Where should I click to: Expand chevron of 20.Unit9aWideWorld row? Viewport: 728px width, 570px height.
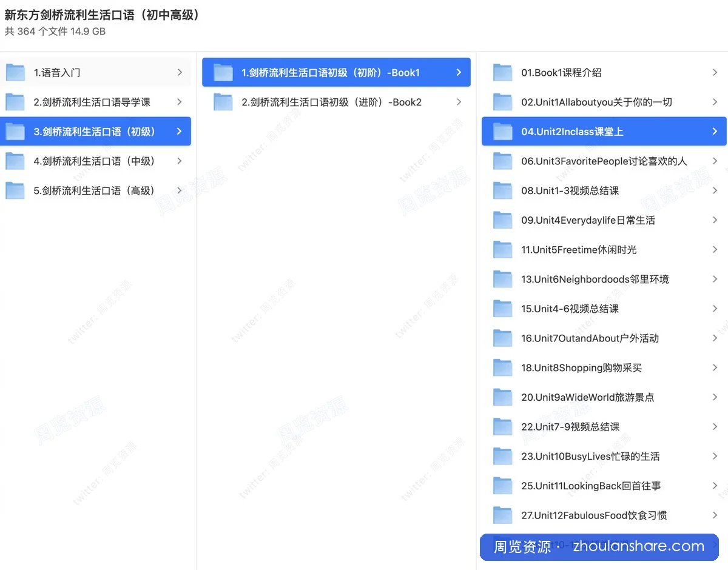715,397
